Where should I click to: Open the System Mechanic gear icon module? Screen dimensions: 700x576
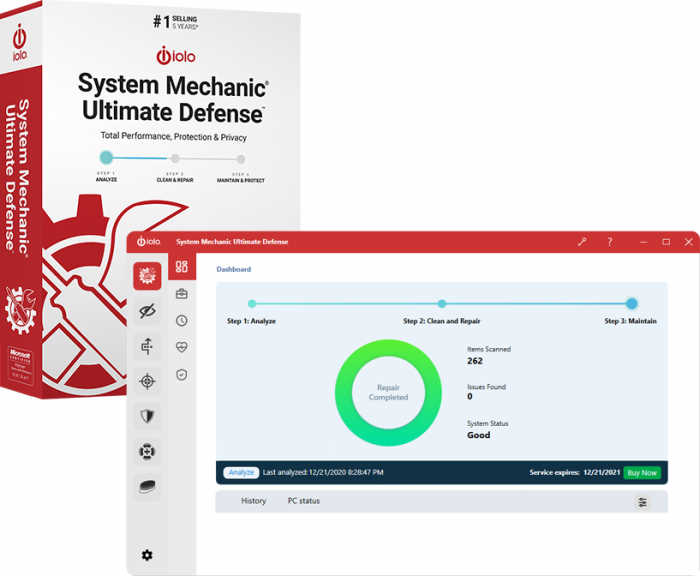147,275
